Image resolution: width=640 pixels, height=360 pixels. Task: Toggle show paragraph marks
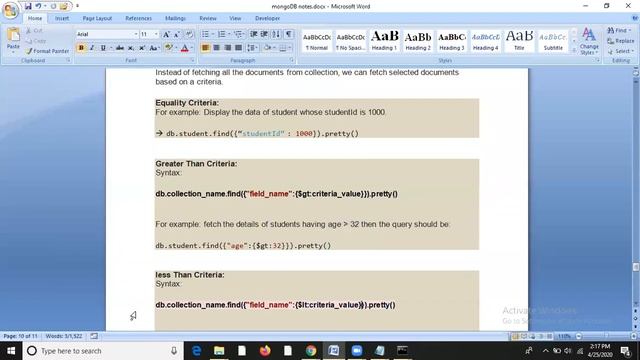pos(289,34)
